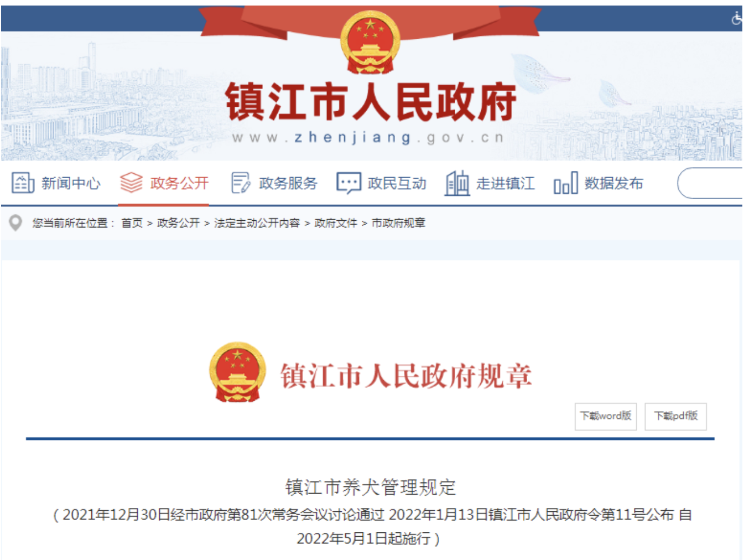Click the 政务公开 stacked layers icon
The width and height of the screenshot is (749, 560).
(131, 183)
